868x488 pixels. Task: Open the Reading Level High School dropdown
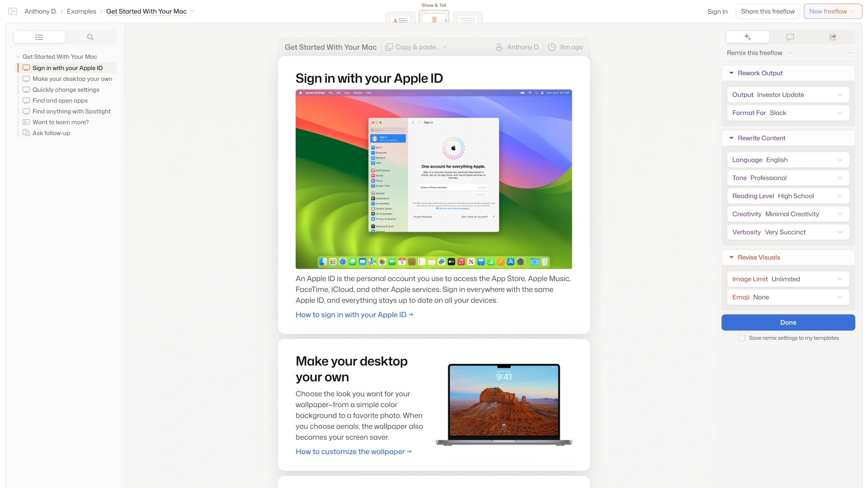(x=788, y=196)
